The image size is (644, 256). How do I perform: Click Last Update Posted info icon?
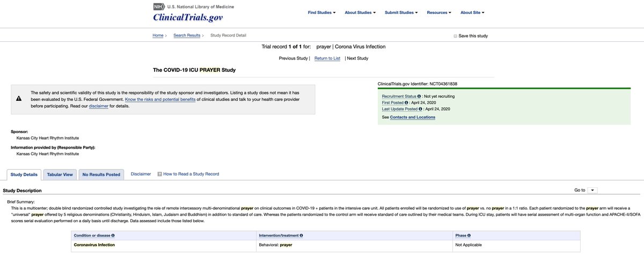pyautogui.click(x=421, y=109)
